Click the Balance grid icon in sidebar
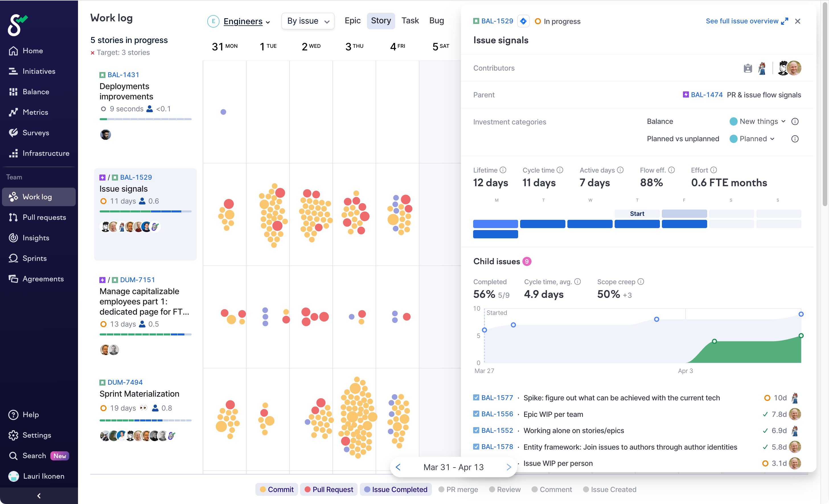Screen dimensions: 829x504 click(x=13, y=91)
